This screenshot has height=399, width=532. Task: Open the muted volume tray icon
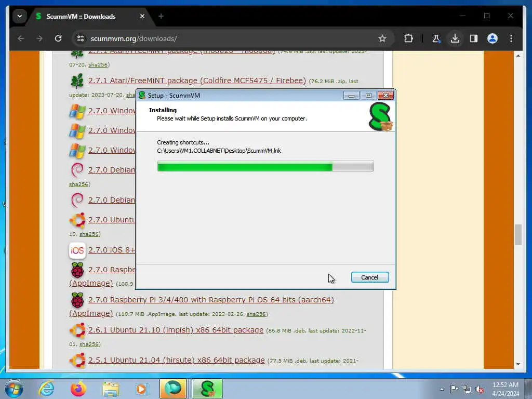[480, 389]
